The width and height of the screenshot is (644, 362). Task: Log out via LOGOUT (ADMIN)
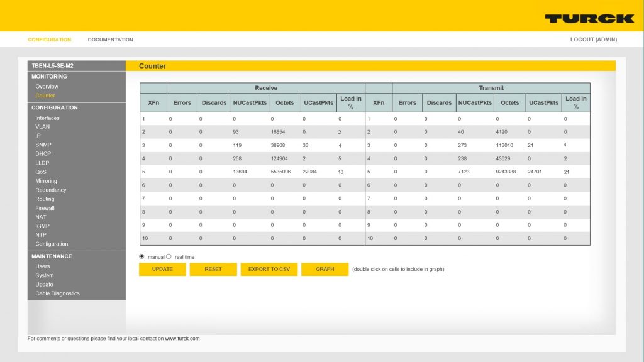[593, 40]
